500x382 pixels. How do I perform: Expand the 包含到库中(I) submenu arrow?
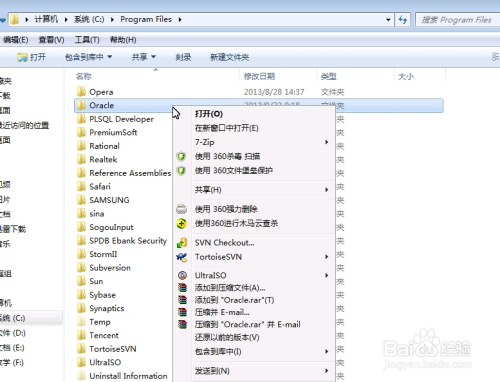point(327,351)
